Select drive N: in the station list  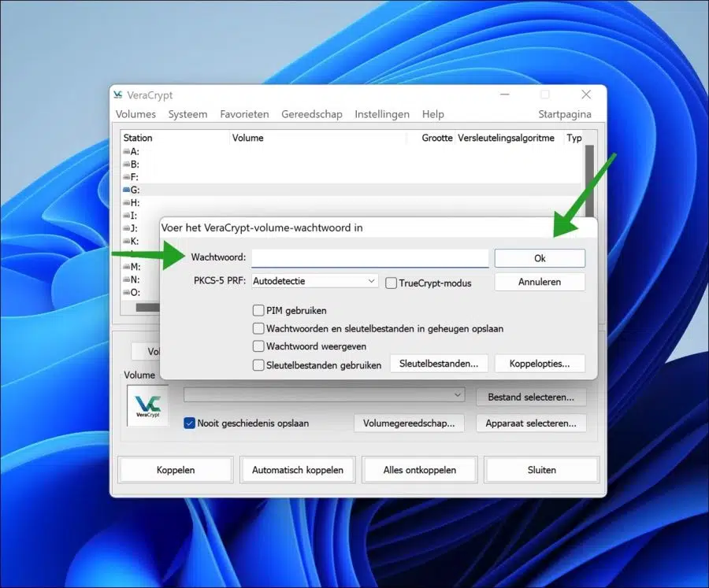(131, 279)
